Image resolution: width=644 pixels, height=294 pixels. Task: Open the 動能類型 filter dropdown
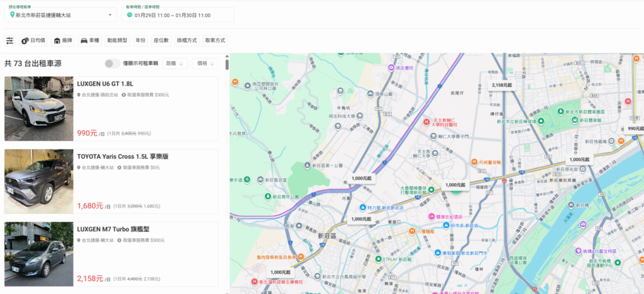[117, 40]
